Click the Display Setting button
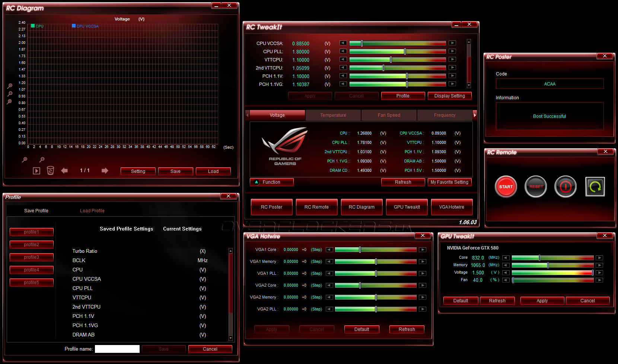The height and width of the screenshot is (364, 618). point(450,96)
